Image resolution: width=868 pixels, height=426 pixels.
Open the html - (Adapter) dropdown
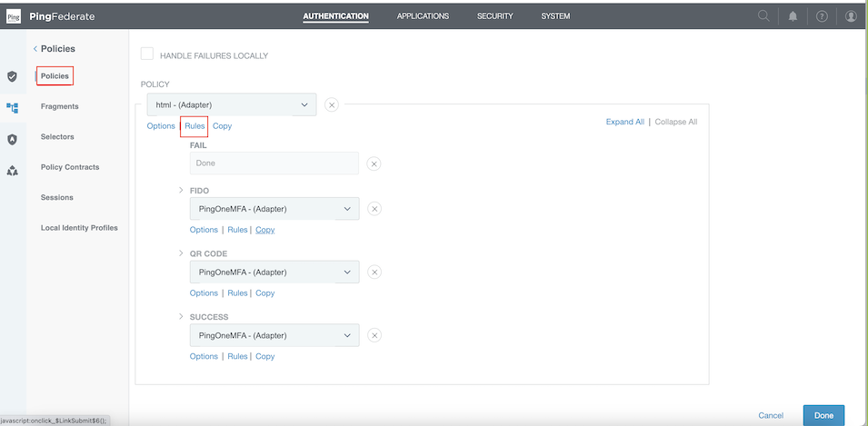pyautogui.click(x=232, y=104)
